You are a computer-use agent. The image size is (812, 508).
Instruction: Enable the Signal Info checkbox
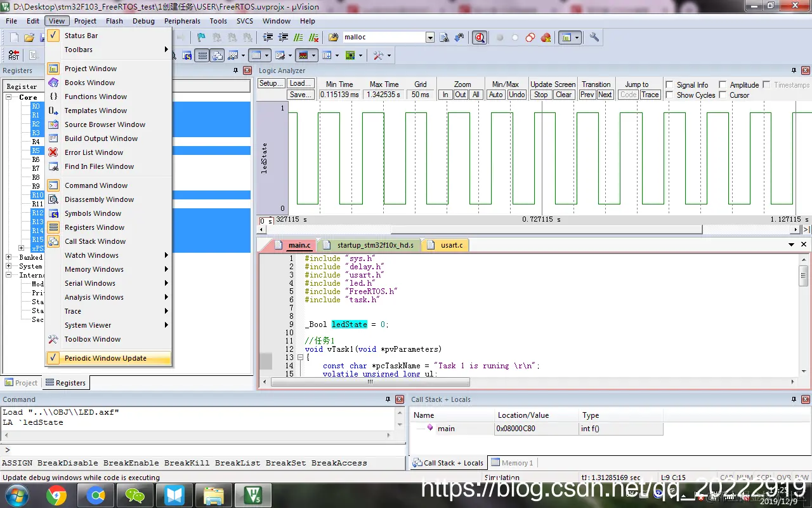669,84
